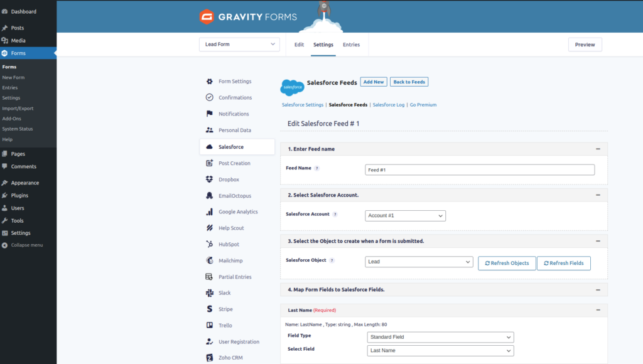The height and width of the screenshot is (364, 643).
Task: Open the Salesforce Account dropdown
Action: click(x=405, y=215)
